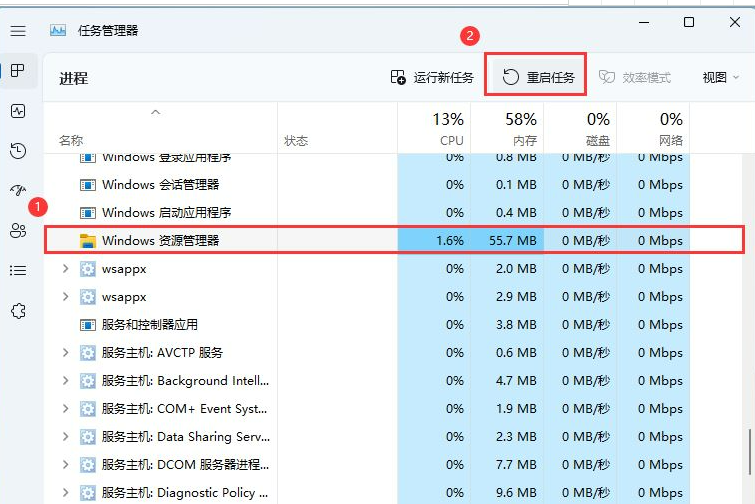The width and height of the screenshot is (755, 504).
Task: Click the 重启任务 restart icon
Action: click(510, 77)
